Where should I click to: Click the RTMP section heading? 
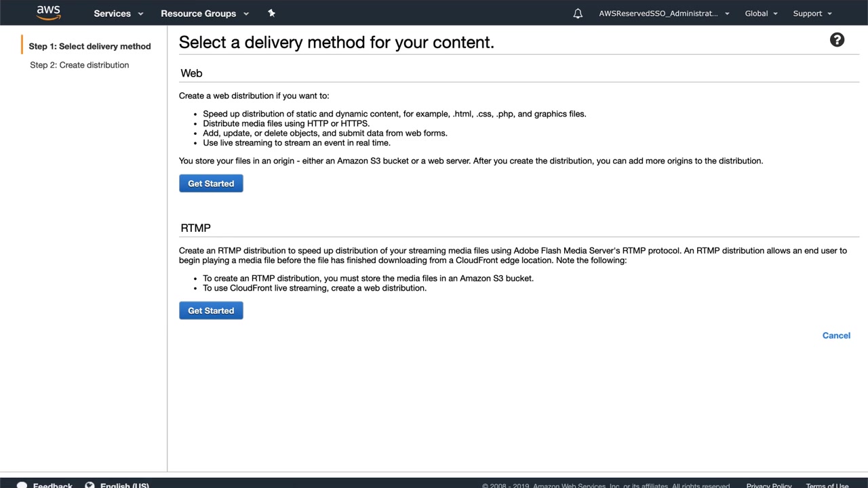(x=195, y=228)
